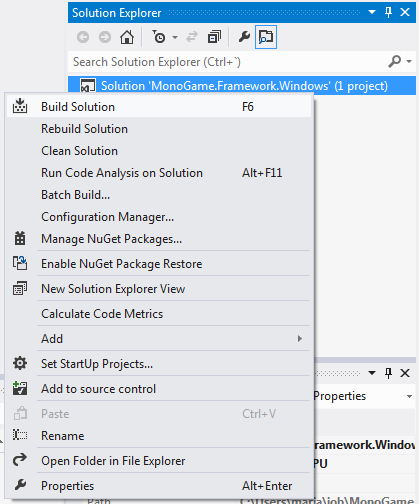Click the Home icon in Solution Explorer toolbar
Image resolution: width=419 pixels, height=504 pixels.
127,37
